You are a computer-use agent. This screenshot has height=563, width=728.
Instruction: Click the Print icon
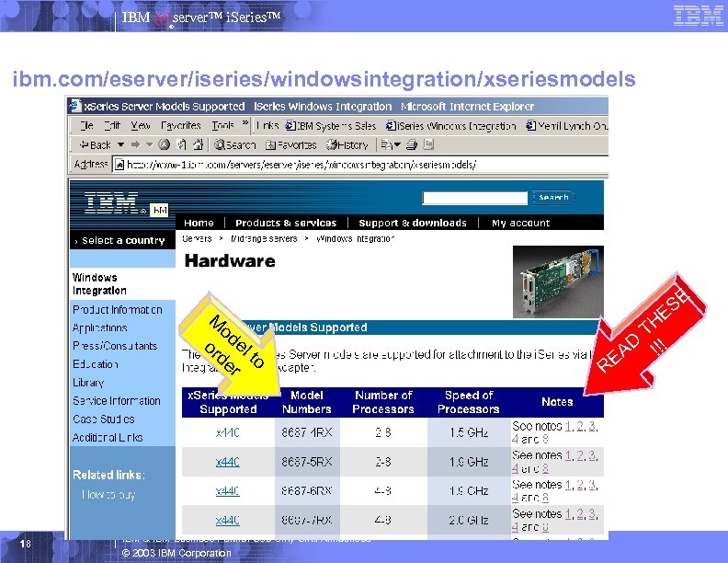point(412,145)
